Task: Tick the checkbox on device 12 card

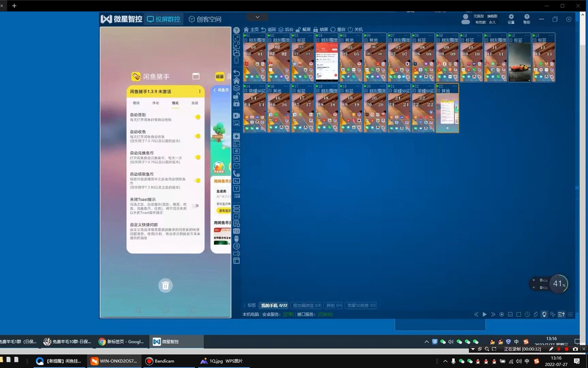Action: [x=511, y=40]
